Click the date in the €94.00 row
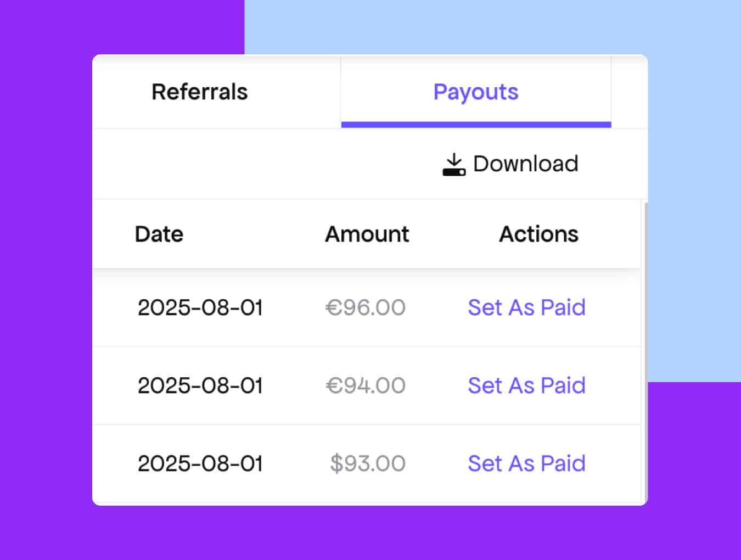Screen dimensions: 741x560 coord(200,385)
